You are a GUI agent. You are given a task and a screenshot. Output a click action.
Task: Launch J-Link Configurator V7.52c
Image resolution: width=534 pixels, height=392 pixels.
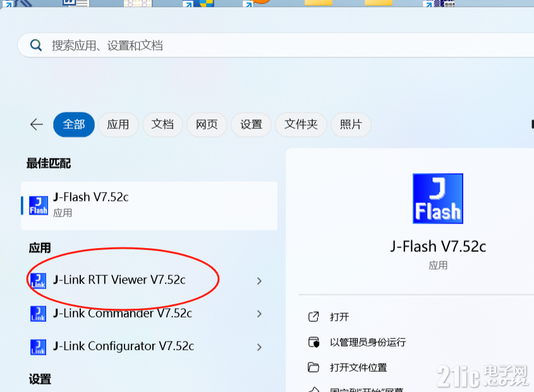click(x=124, y=346)
